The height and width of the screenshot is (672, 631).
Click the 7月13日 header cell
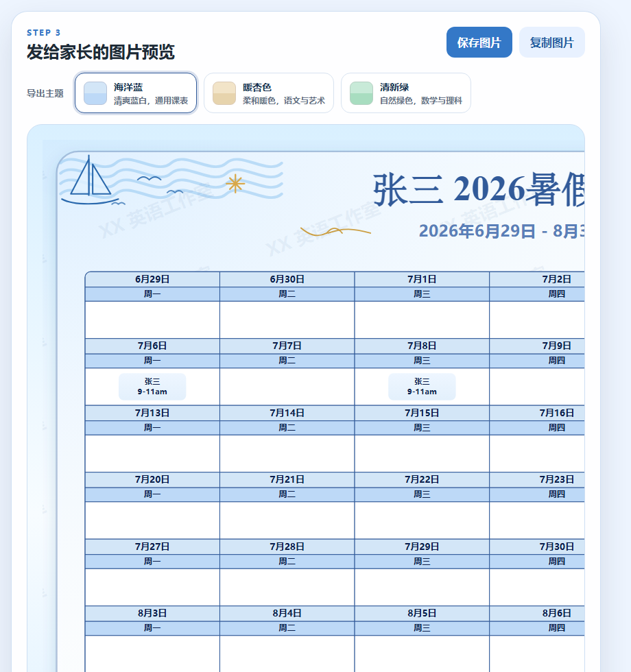(152, 413)
